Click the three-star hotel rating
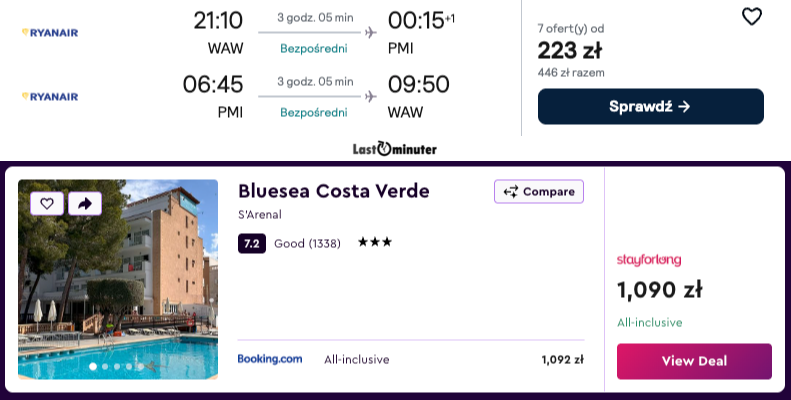 [x=375, y=243]
